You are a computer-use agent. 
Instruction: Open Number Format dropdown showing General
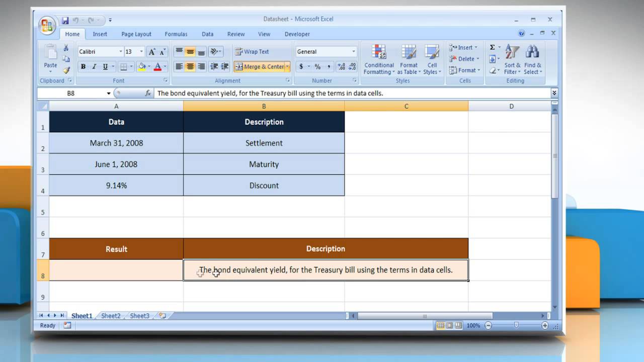click(x=354, y=52)
